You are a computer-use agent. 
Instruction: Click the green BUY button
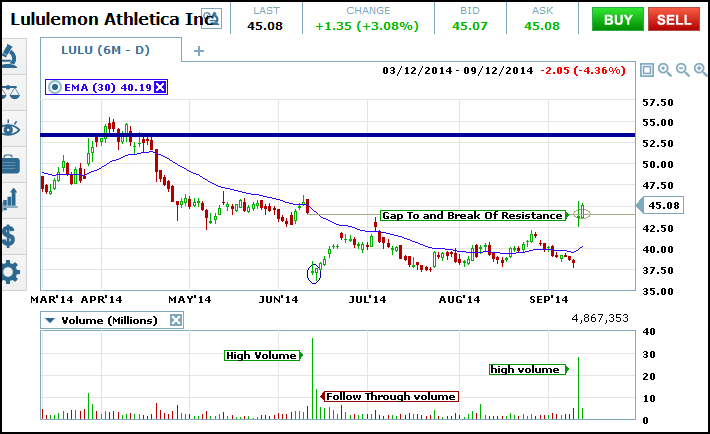[618, 19]
